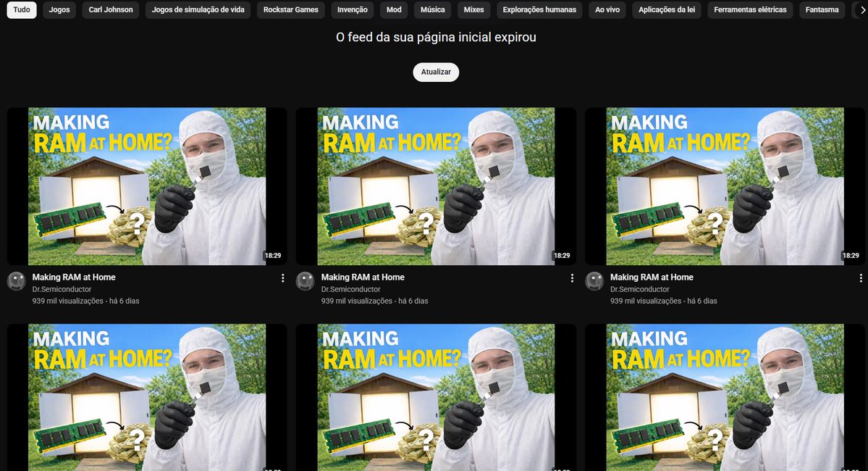Click the 18:29 duration badge on the top-middle thumbnail
The width and height of the screenshot is (868, 471).
tap(561, 256)
